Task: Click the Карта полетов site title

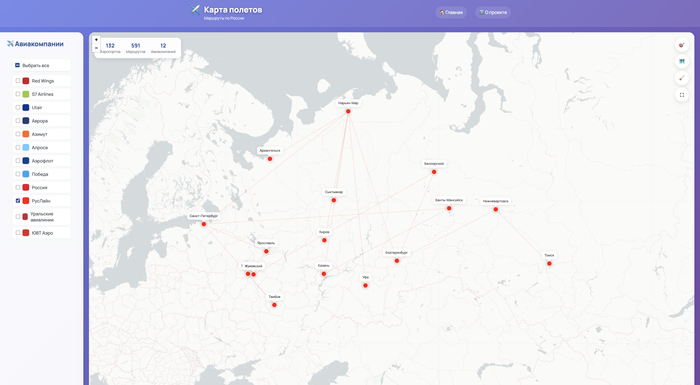Action: coord(233,10)
